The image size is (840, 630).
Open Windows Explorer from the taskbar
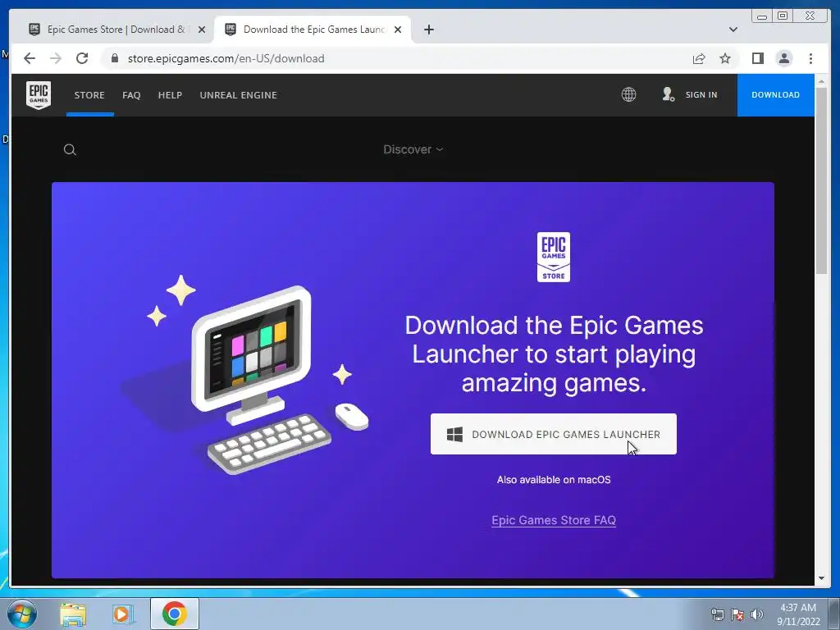(x=73, y=614)
